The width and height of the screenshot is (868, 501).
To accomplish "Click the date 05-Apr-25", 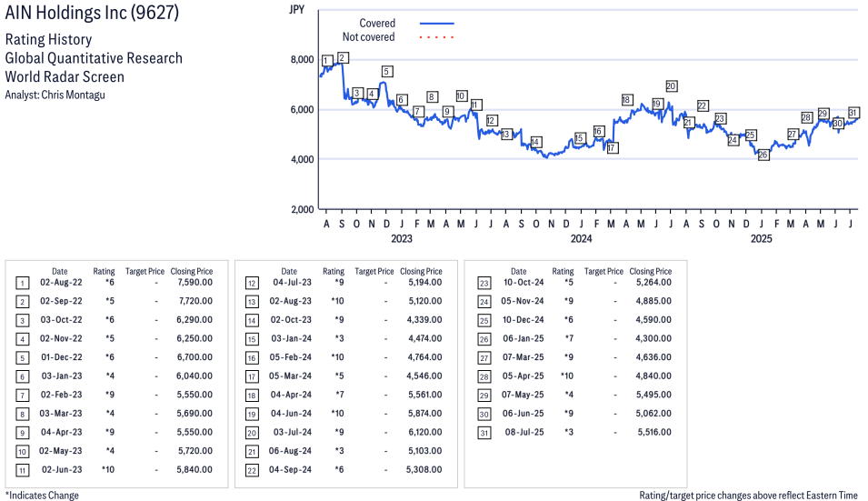I will coord(524,376).
